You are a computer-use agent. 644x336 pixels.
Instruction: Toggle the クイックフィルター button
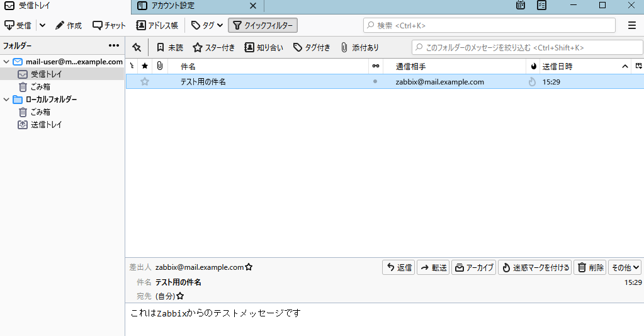tap(263, 25)
